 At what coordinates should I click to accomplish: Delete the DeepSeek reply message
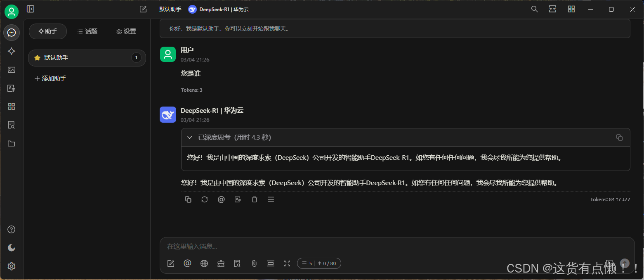pyautogui.click(x=255, y=199)
